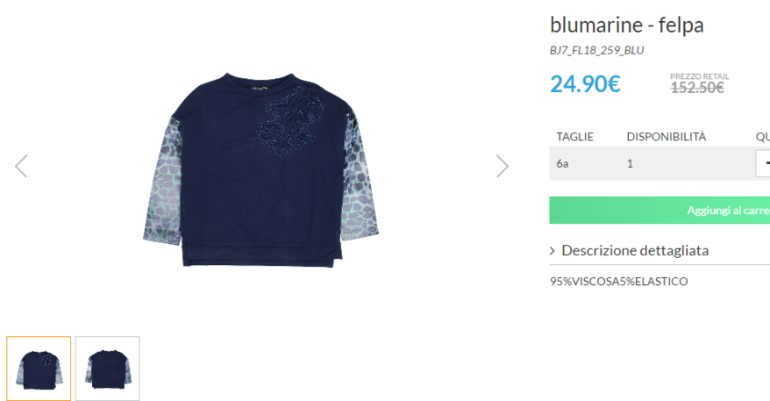
Task: Click the TAGLIE column header
Action: click(575, 136)
